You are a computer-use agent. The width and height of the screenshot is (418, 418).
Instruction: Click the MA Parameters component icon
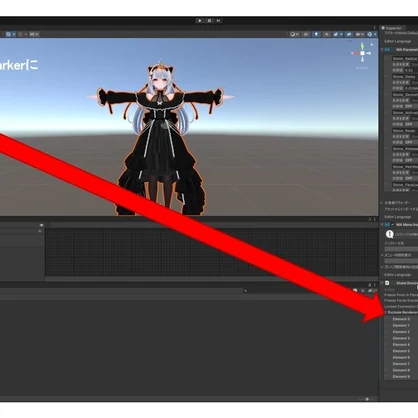(387, 49)
